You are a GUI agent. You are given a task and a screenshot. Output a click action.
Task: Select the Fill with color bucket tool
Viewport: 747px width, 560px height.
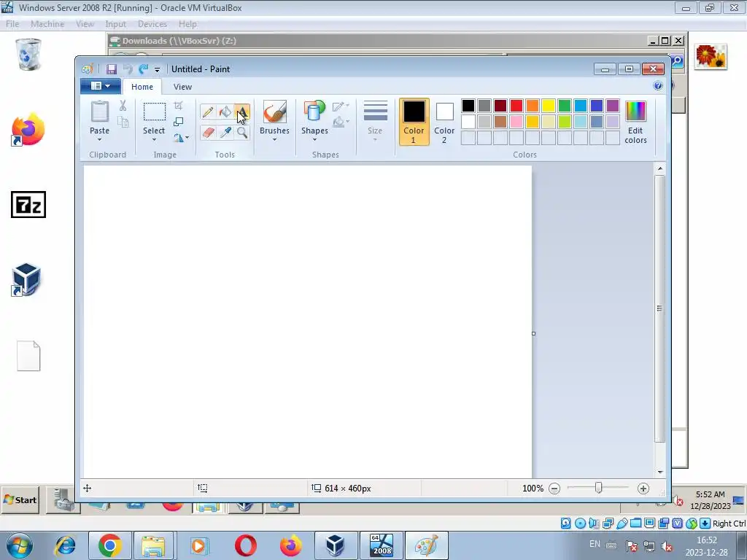point(225,112)
